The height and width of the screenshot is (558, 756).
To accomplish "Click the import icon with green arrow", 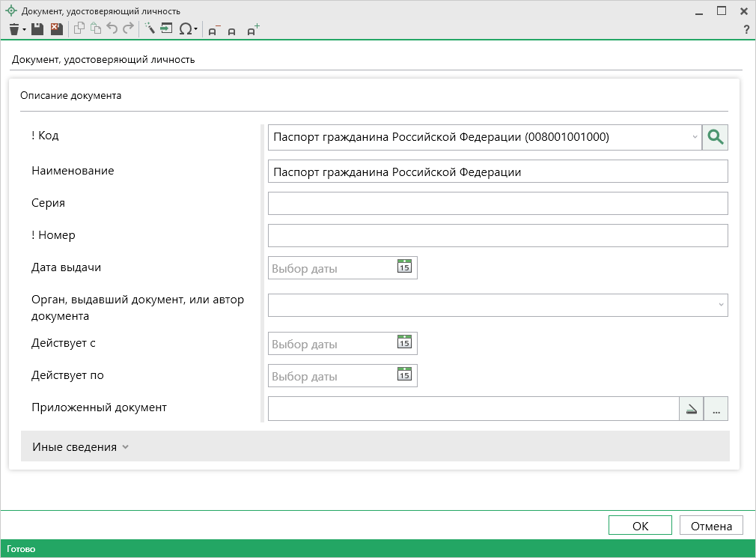I will coord(166,29).
